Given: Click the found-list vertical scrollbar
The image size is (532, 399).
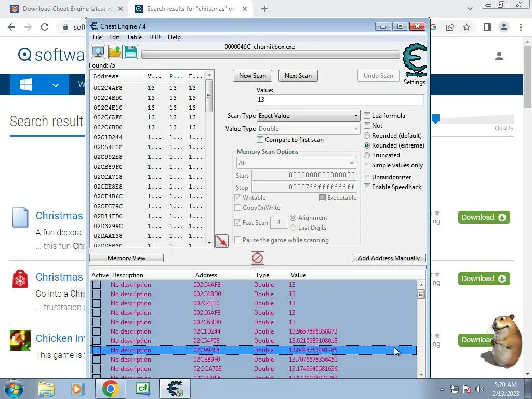Looking at the screenshot, I should coord(209,159).
